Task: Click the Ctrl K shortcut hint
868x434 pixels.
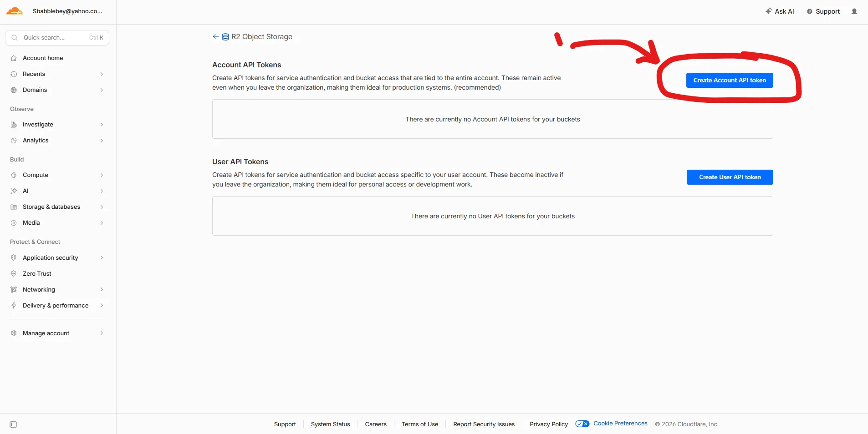Action: 96,38
